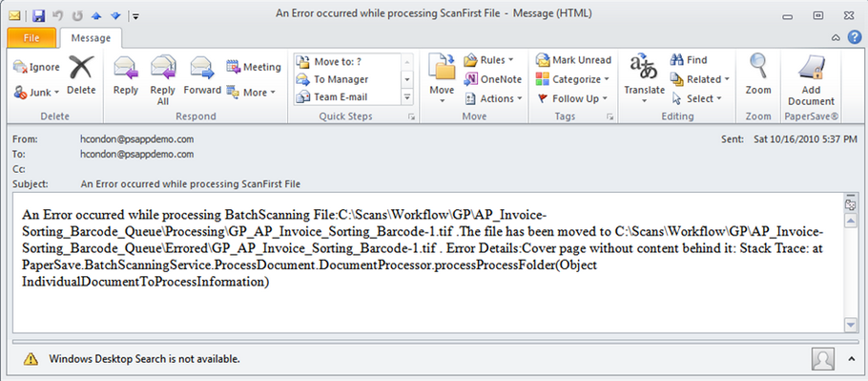The width and height of the screenshot is (868, 381).
Task: Click Find in Editing group
Action: (x=690, y=60)
